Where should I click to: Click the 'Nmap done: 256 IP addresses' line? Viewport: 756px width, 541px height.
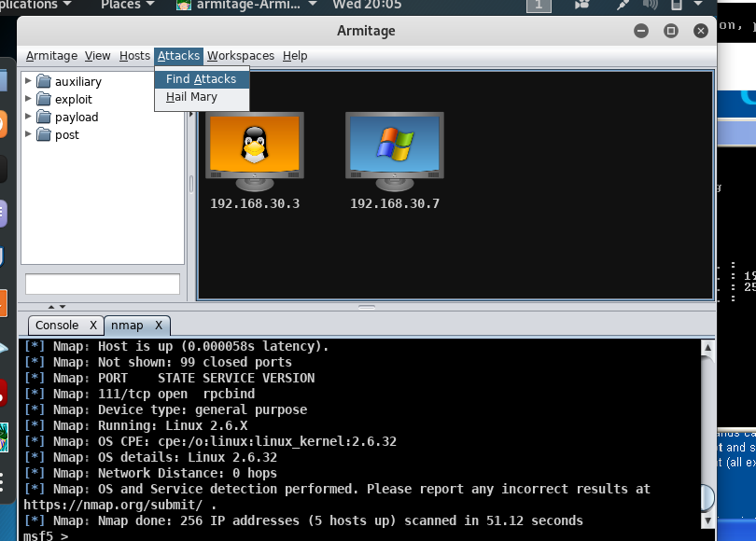[303, 520]
